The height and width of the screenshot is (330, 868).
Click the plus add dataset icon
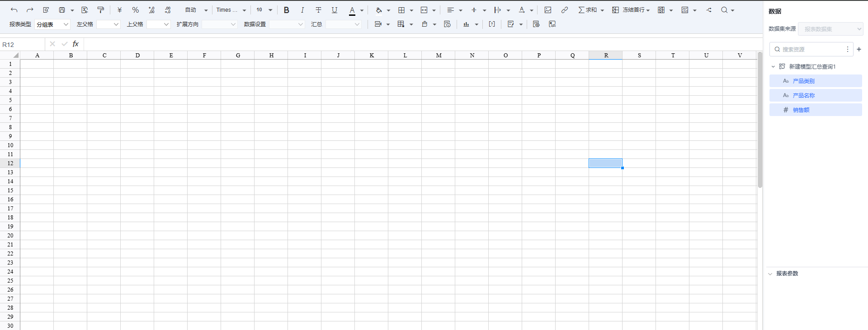click(859, 49)
